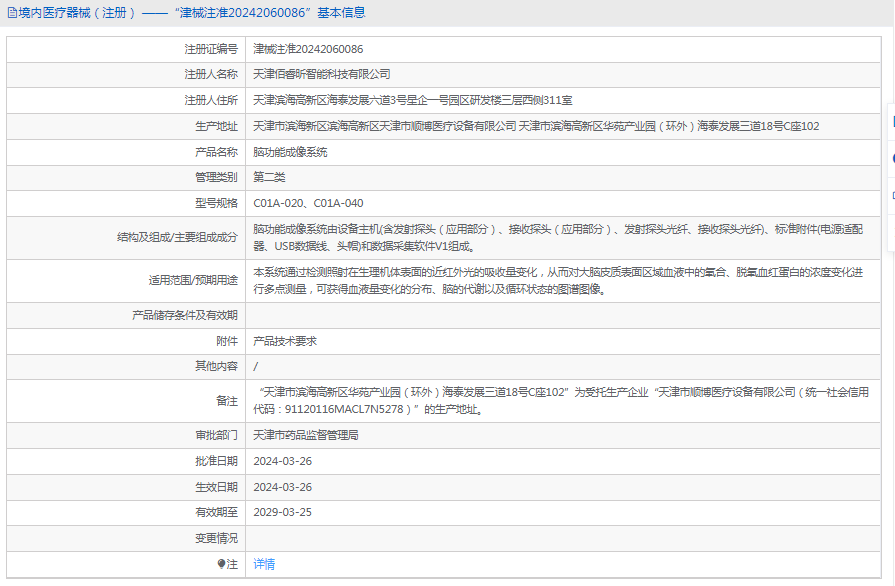The image size is (895, 586).
Task: Click the lightbulb icon beside 注
Action: click(x=221, y=564)
